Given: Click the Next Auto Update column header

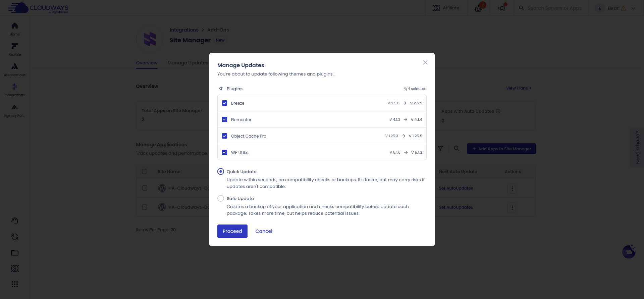Looking at the screenshot, I should pyautogui.click(x=458, y=171).
